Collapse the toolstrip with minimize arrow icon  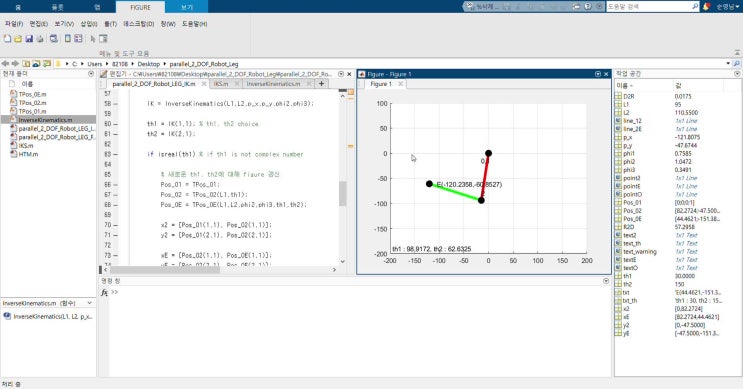[x=737, y=53]
